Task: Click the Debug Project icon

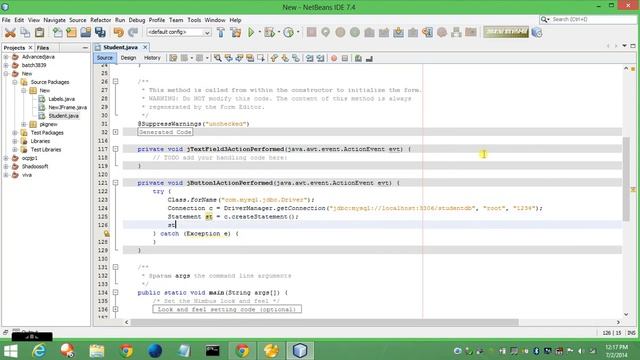Action: pos(269,32)
